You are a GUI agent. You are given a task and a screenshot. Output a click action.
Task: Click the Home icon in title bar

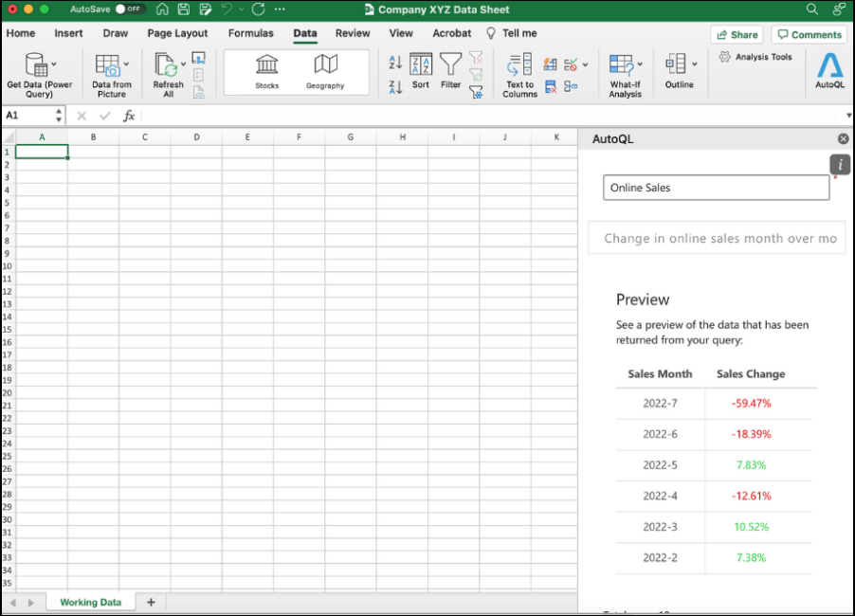coord(162,9)
